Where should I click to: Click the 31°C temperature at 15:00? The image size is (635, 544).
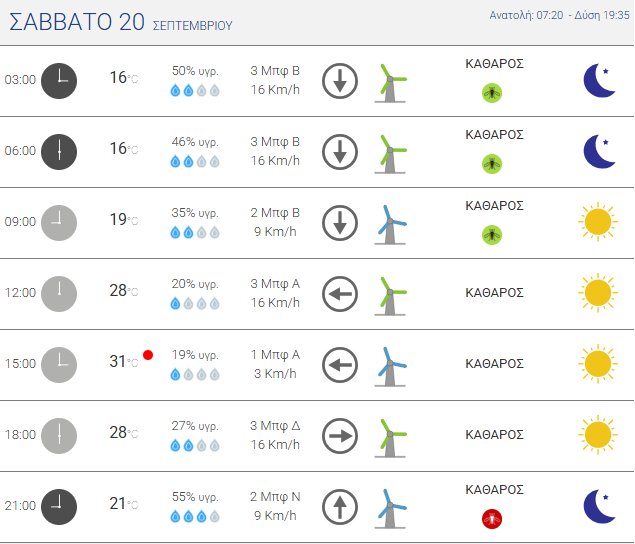[x=122, y=362]
